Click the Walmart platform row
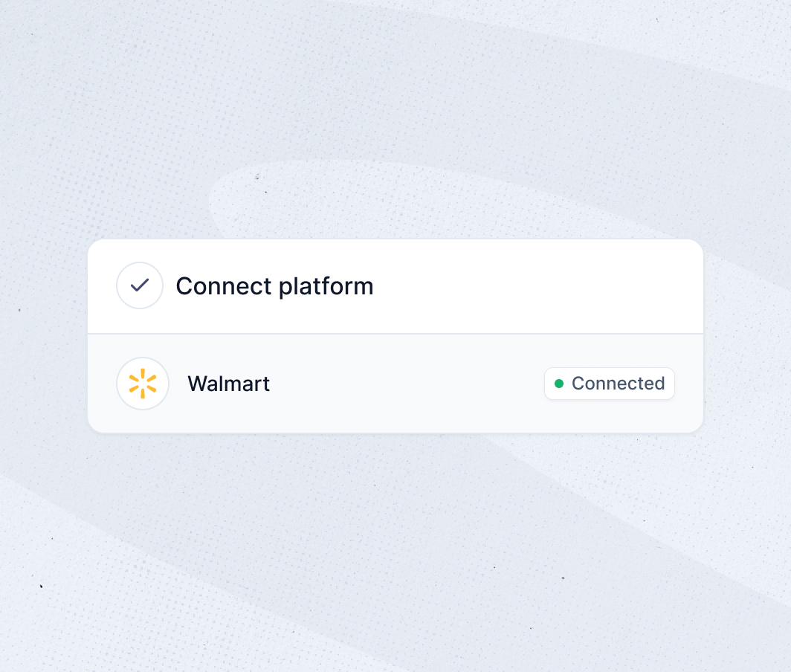The width and height of the screenshot is (791, 672). [x=395, y=384]
